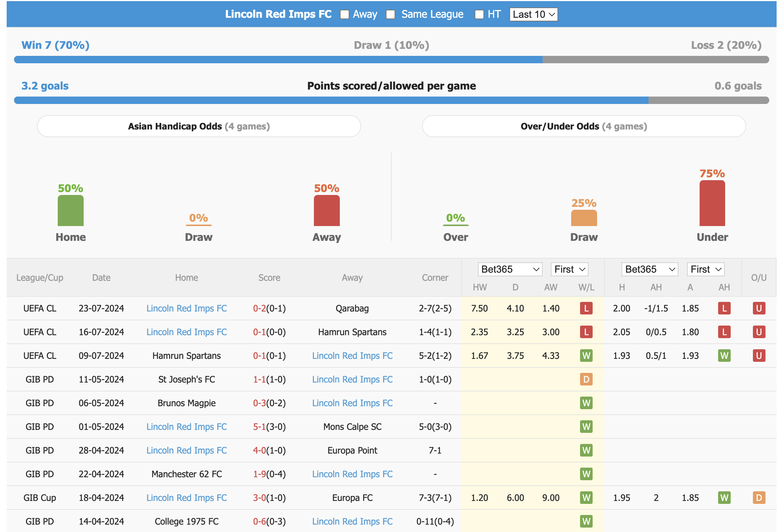Click the W/L win badge on 09-07-2024 row
The width and height of the screenshot is (784, 532).
coord(586,356)
